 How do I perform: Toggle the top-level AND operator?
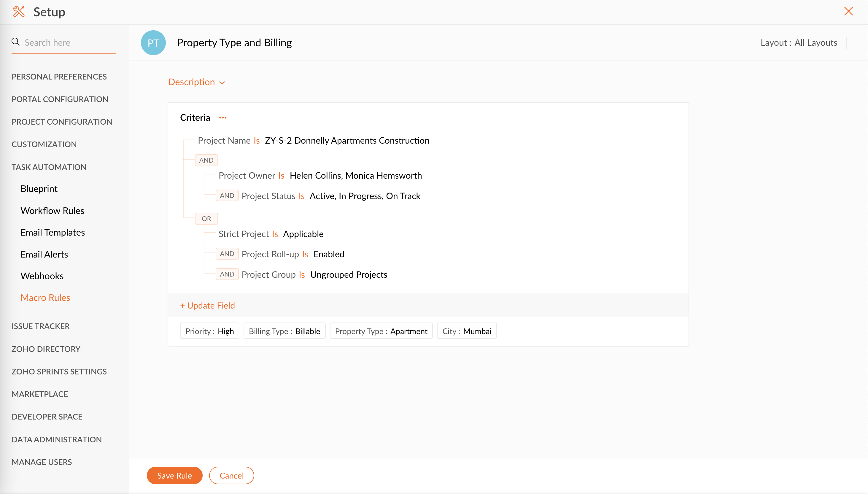(206, 160)
